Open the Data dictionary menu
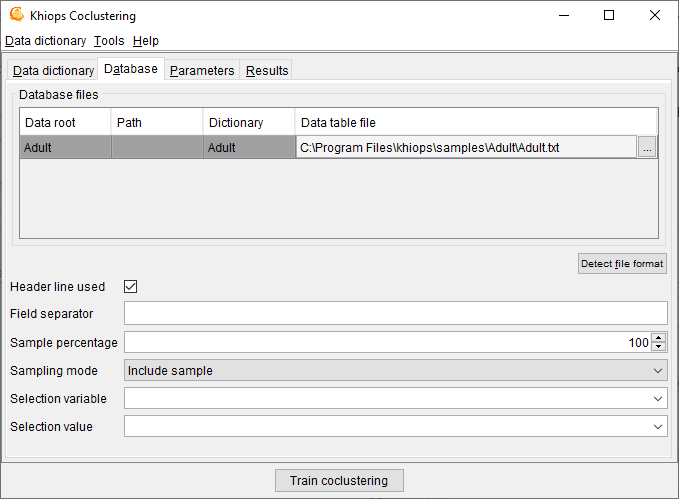679x499 pixels. coord(45,41)
